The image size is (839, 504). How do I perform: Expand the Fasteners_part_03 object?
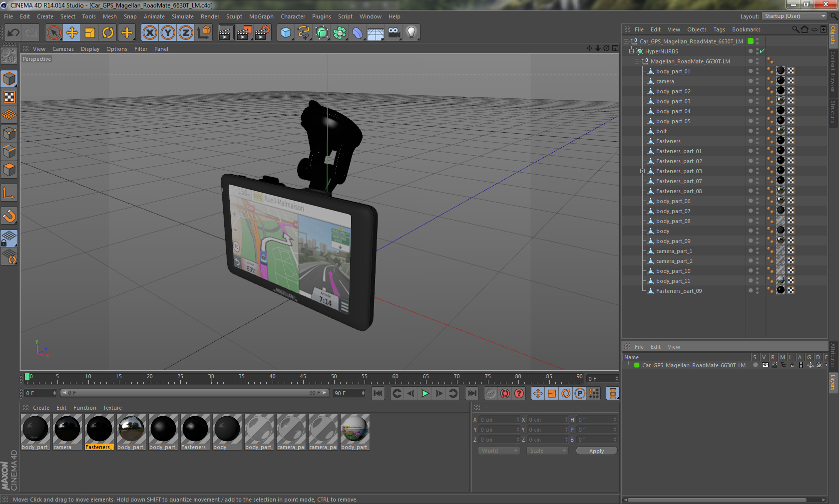(643, 171)
